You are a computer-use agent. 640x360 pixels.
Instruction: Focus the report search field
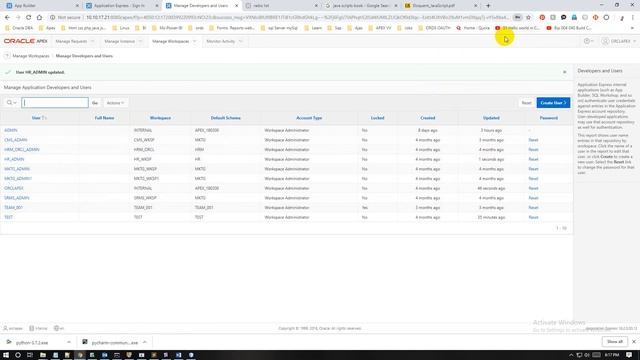(x=55, y=102)
